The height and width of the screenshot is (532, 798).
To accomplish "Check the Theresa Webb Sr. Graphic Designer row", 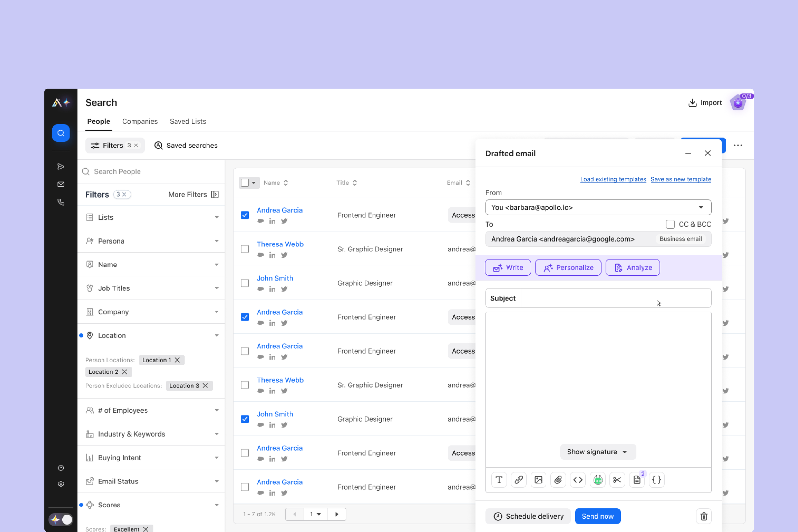I will coord(245,249).
